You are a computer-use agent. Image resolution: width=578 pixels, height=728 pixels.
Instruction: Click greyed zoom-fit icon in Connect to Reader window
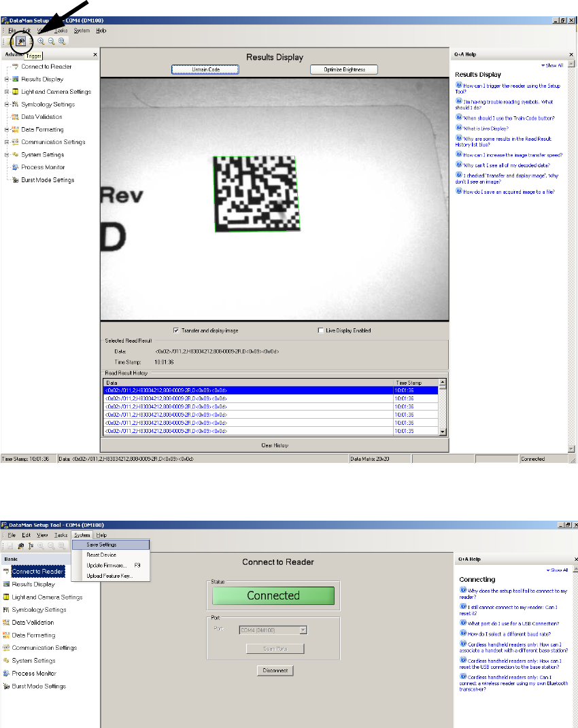[61, 546]
